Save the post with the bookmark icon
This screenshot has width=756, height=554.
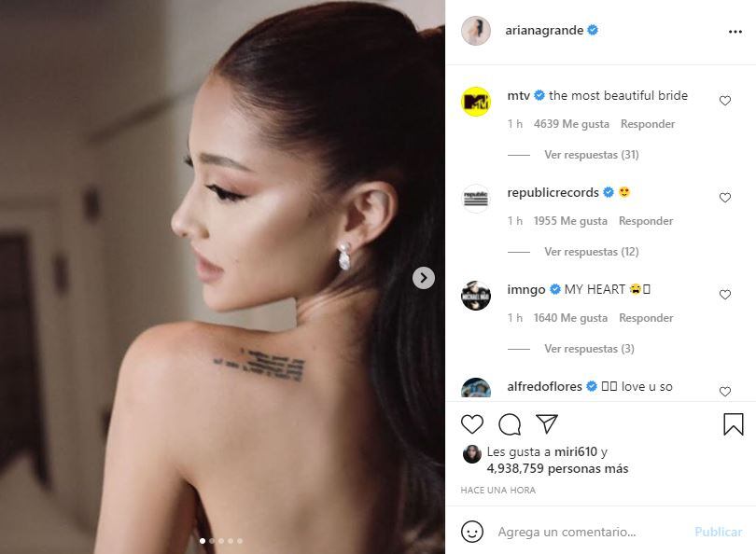[x=734, y=424]
